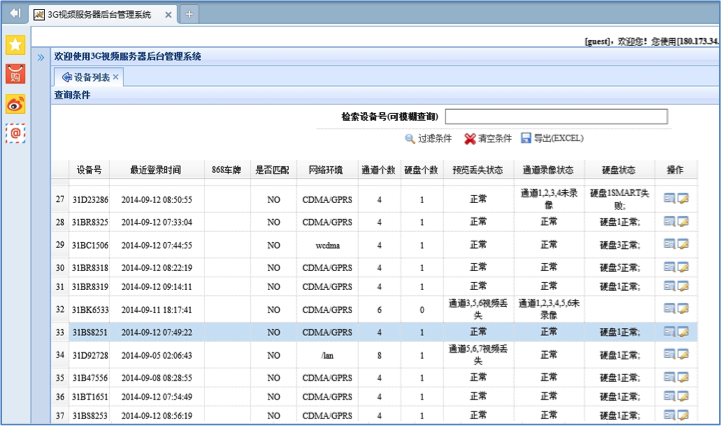This screenshot has height=426, width=721.
Task: Sort by 网络环境 column header
Action: 326,170
